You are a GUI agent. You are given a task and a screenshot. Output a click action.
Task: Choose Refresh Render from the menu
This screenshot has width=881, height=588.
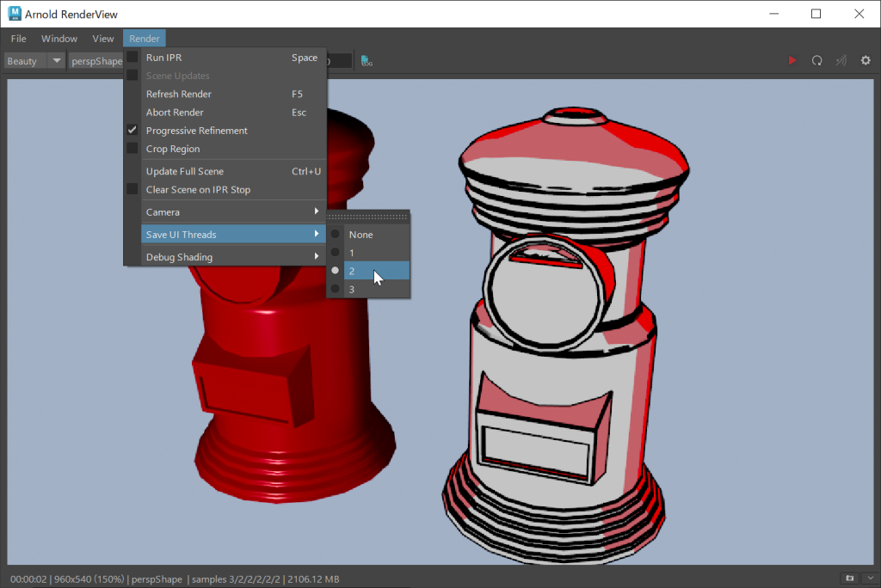(x=232, y=94)
